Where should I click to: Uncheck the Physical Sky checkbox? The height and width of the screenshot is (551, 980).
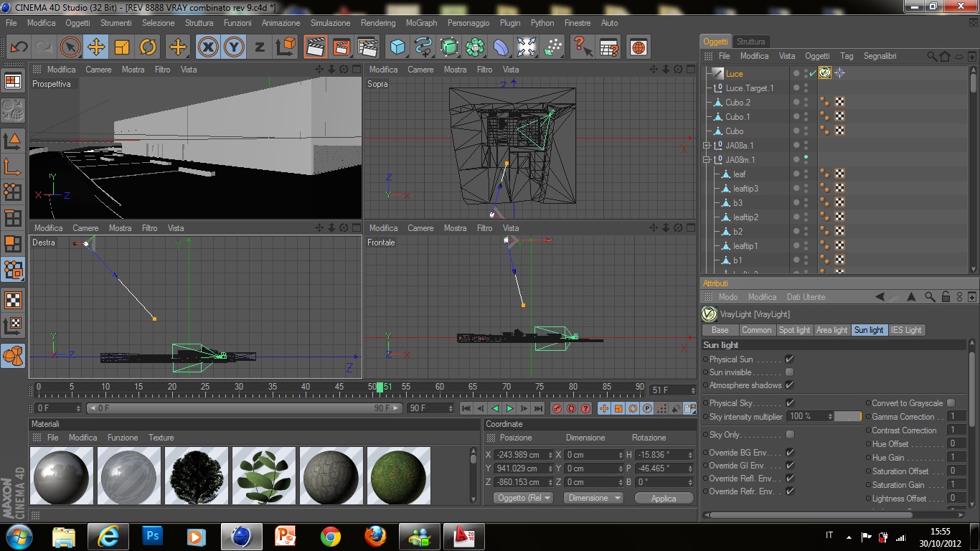(789, 403)
